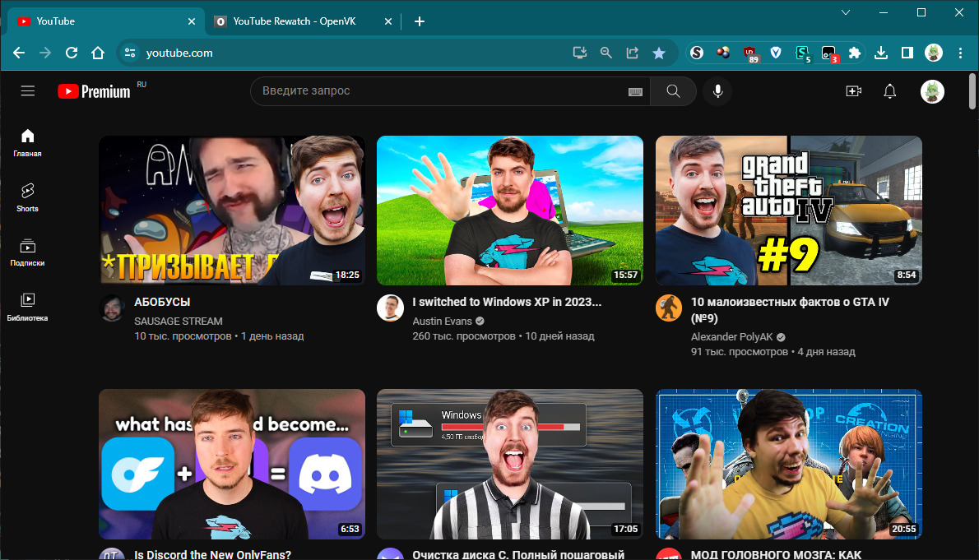Screen dimensions: 979x560
Task: Click the title АБОБУСЫ
Action: [162, 302]
